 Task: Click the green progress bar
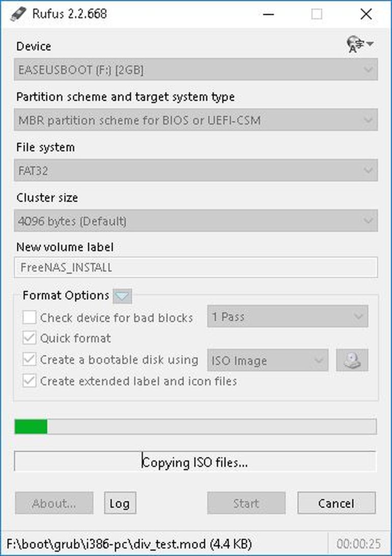point(31,427)
